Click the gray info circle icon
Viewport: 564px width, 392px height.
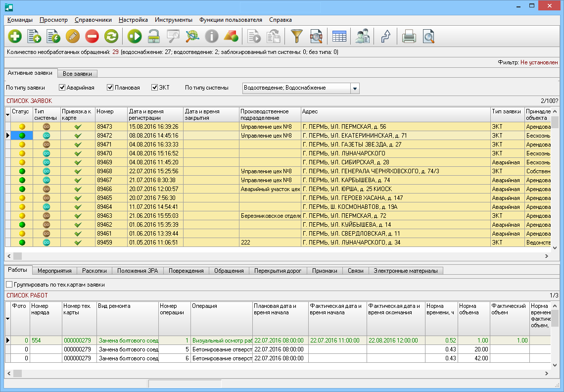tap(212, 36)
